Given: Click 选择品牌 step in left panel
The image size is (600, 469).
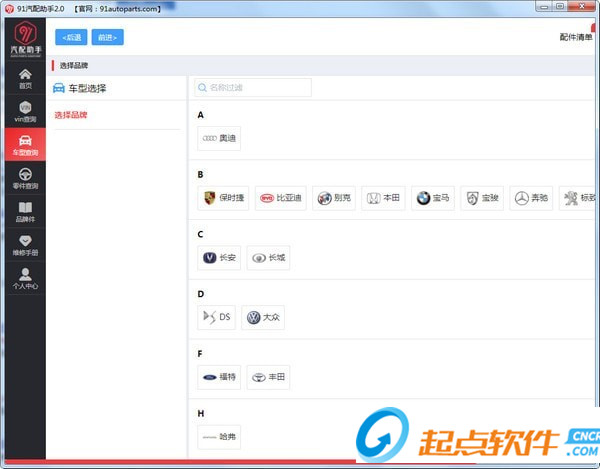Looking at the screenshot, I should (71, 115).
